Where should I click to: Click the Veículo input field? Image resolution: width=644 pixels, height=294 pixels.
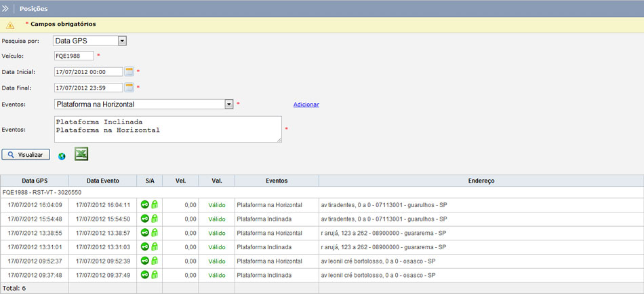(73, 56)
